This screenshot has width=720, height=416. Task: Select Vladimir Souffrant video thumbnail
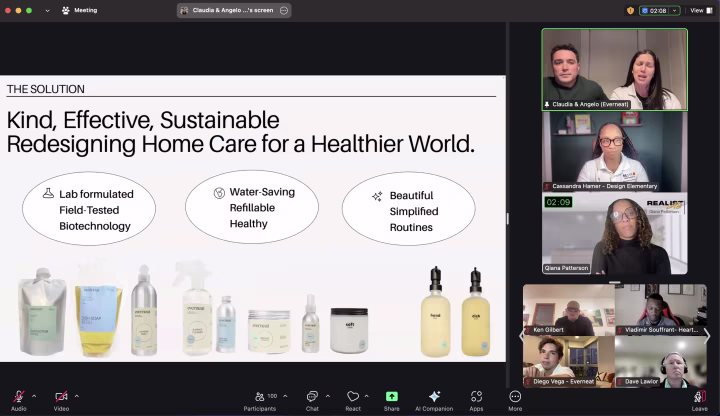coord(661,309)
